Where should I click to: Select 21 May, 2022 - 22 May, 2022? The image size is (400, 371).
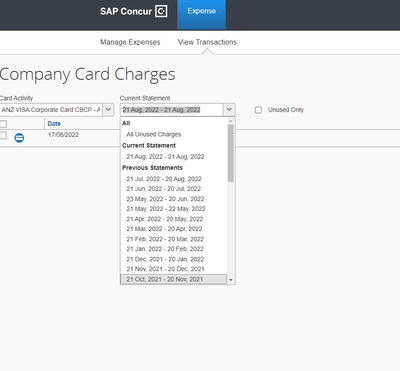[166, 209]
